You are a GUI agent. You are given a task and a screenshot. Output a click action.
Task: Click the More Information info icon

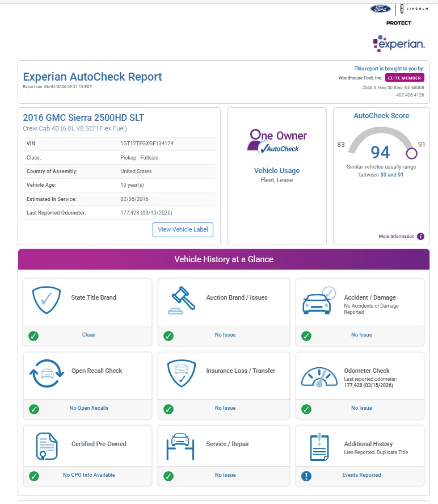[420, 236]
